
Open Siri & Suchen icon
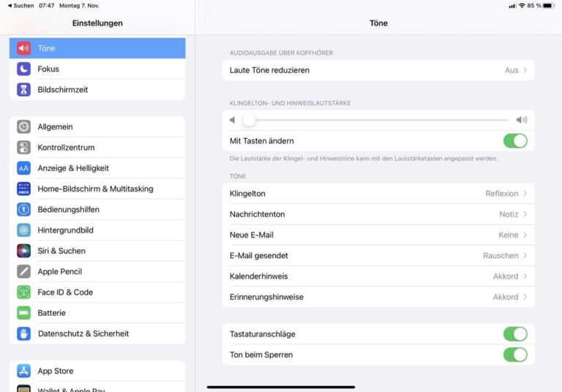pyautogui.click(x=24, y=251)
